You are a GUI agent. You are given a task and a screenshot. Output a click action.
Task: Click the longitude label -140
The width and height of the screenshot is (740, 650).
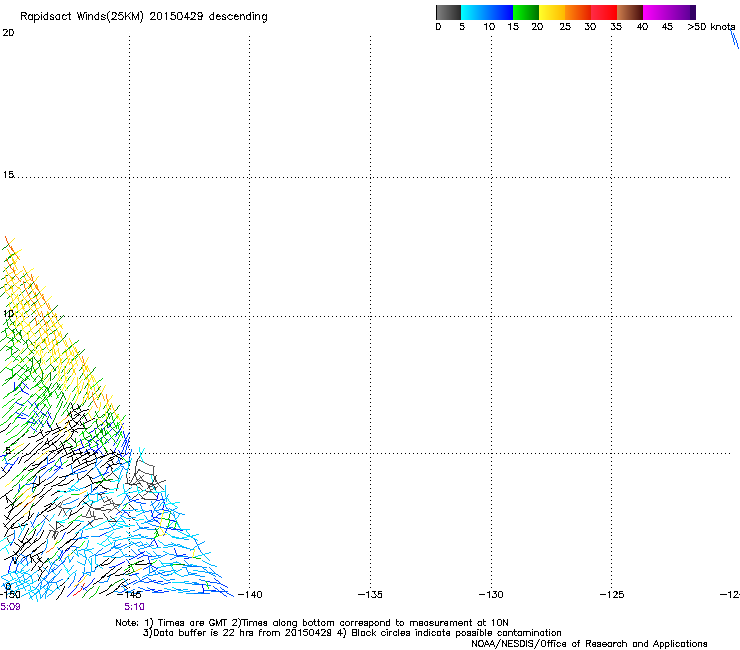(x=250, y=595)
